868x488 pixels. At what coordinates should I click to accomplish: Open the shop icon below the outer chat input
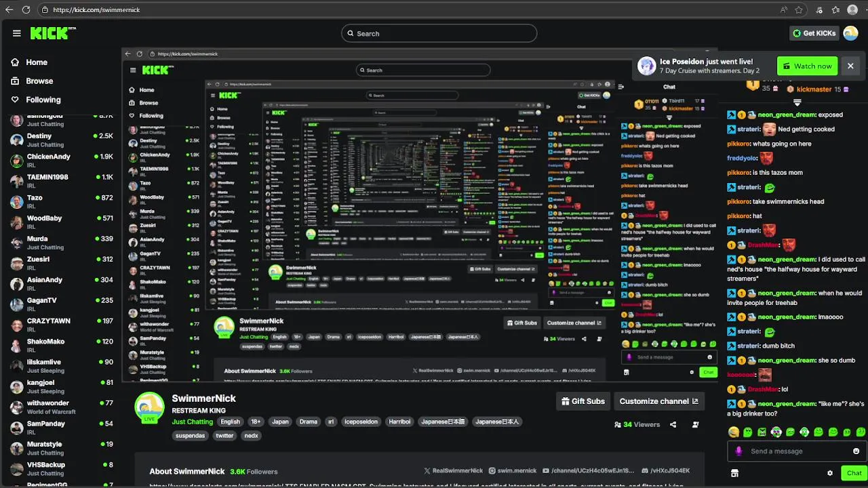click(x=734, y=473)
